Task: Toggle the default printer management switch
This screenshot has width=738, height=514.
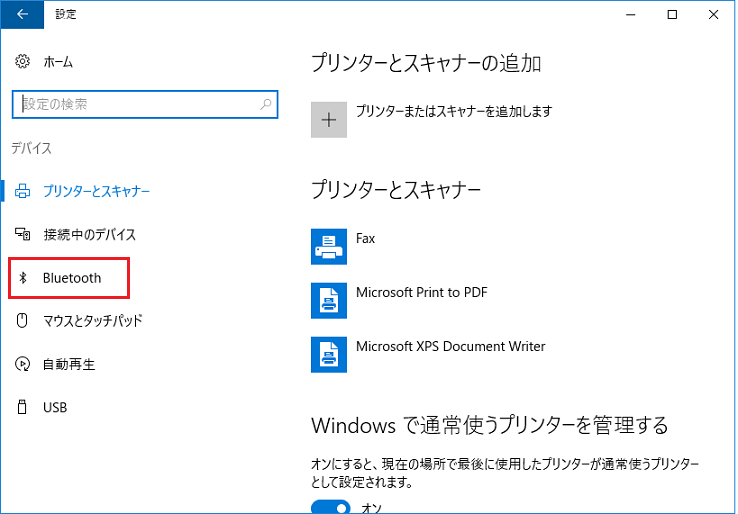Action: coord(331,507)
